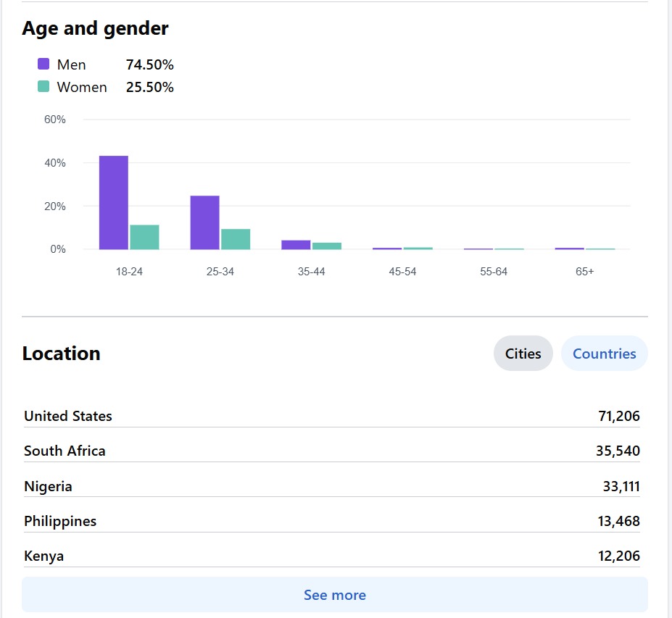Select the Women 25-34 teal bar
672x618 pixels.
click(x=236, y=239)
